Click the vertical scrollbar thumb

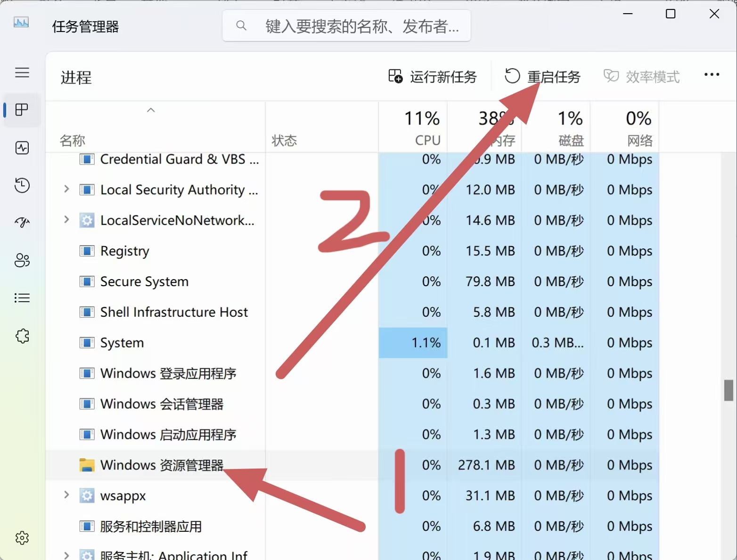[729, 390]
